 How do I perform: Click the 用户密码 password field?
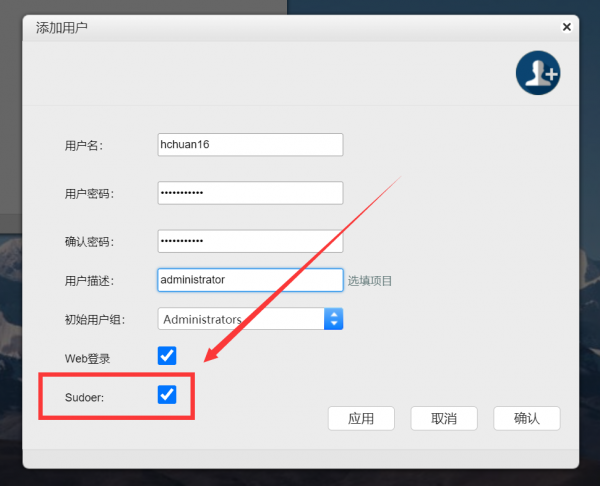coord(250,193)
